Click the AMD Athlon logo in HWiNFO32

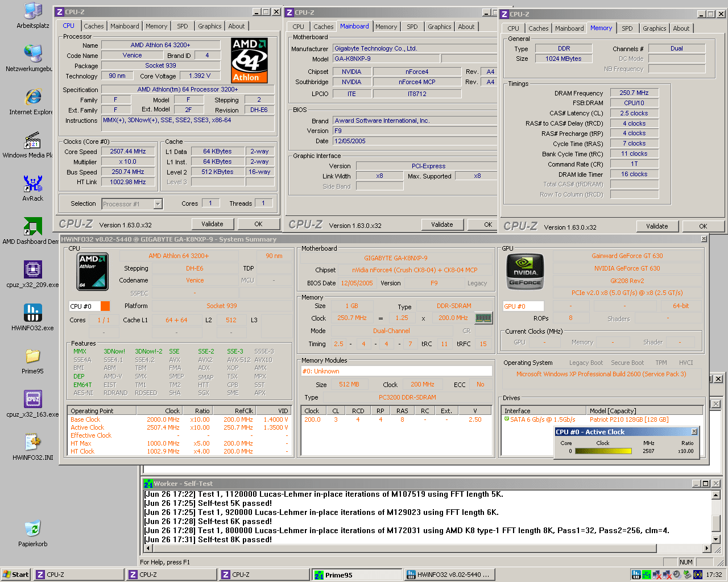93,272
